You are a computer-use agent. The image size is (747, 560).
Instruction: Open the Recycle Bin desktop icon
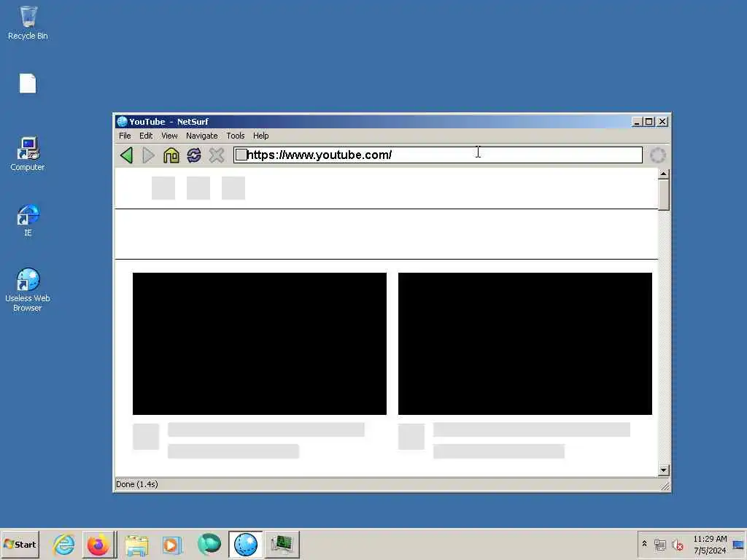click(28, 23)
